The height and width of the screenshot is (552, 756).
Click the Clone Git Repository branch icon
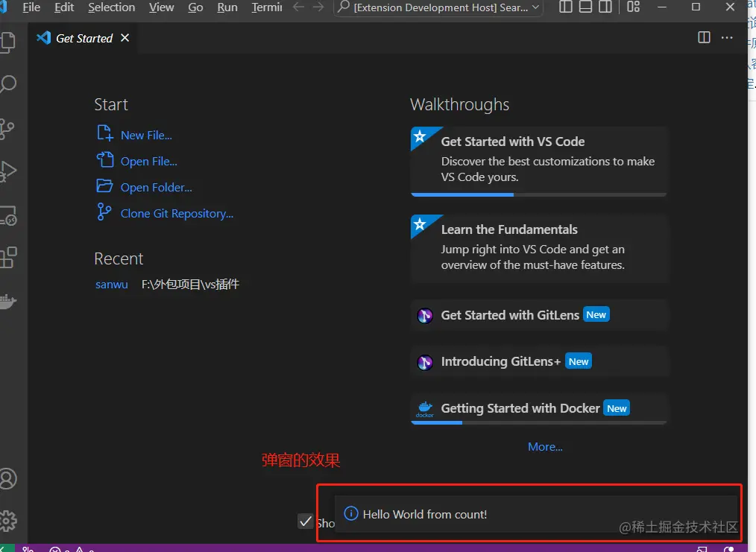click(104, 212)
